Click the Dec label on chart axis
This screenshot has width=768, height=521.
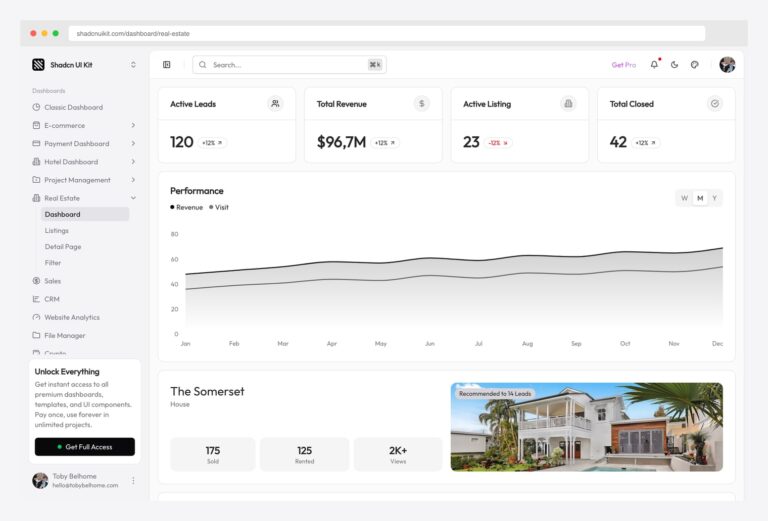pos(717,344)
